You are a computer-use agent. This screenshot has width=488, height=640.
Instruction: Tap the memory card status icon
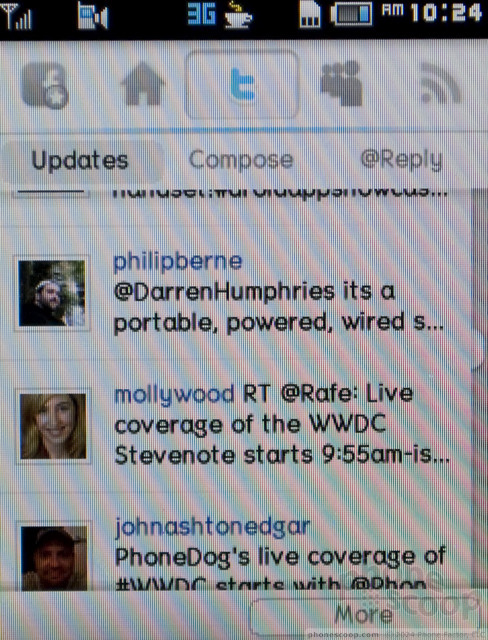(x=310, y=16)
